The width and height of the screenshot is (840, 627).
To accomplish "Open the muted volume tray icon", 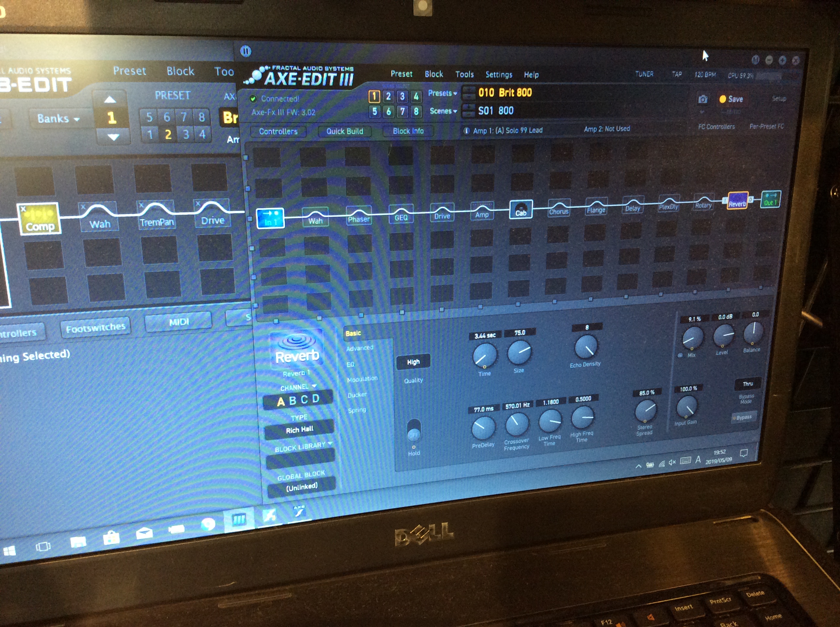I will [x=672, y=462].
